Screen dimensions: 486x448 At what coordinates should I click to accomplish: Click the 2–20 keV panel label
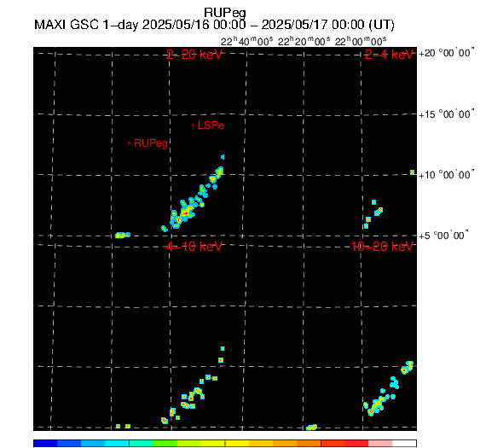(194, 55)
